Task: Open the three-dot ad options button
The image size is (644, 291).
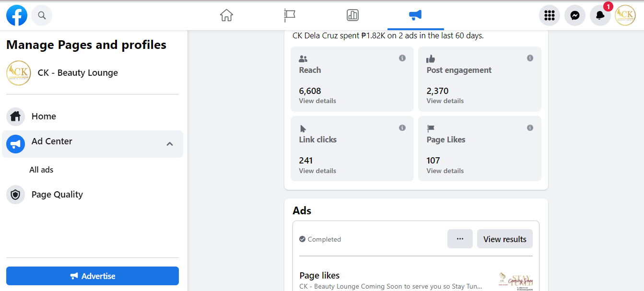Action: pyautogui.click(x=460, y=239)
